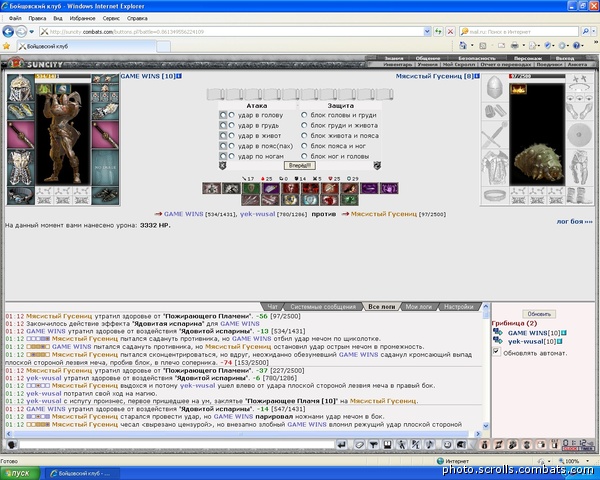The image size is (600, 480).
Task: Click the funnel filter icon in chat toolbar
Action: (373, 444)
